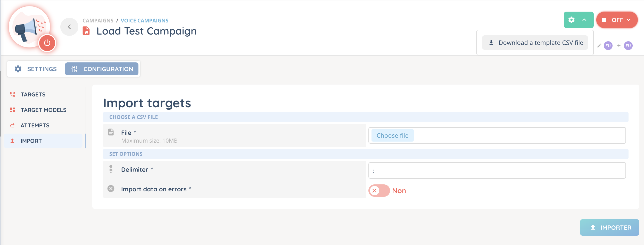Select the Configuration tab
The width and height of the screenshot is (644, 245).
tap(102, 69)
